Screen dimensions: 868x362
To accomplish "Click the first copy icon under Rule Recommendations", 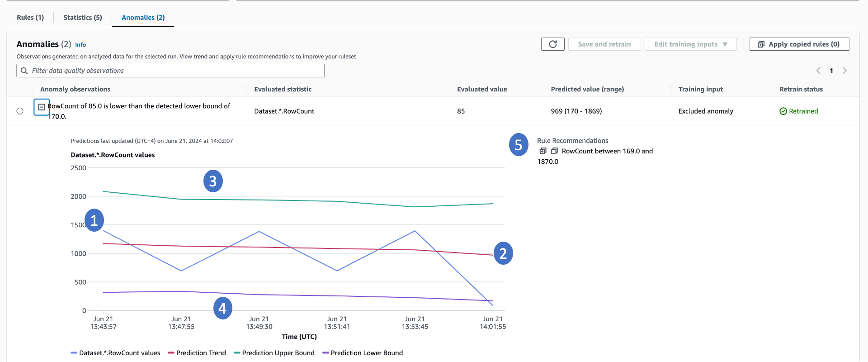I will tap(543, 151).
